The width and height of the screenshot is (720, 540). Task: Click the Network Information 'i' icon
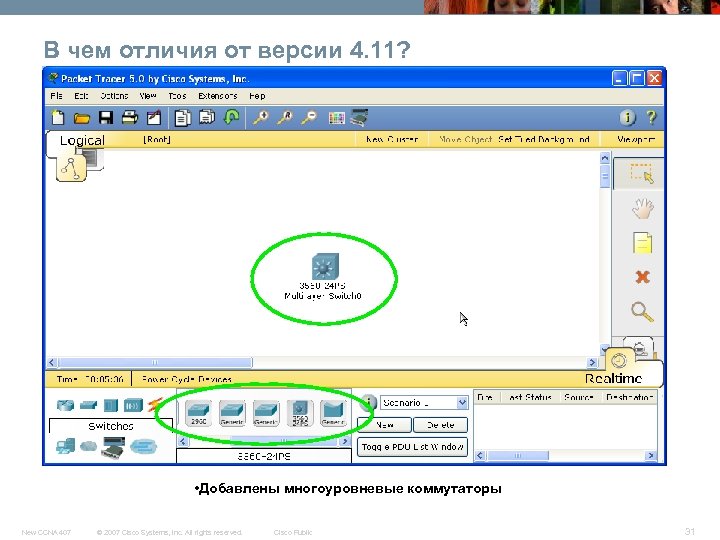tap(628, 118)
